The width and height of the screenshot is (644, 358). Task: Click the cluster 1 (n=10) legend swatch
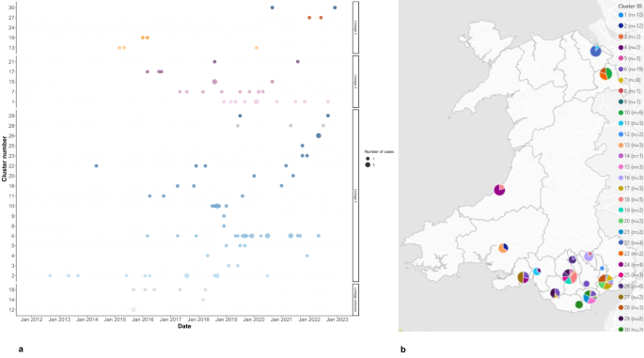click(x=621, y=15)
